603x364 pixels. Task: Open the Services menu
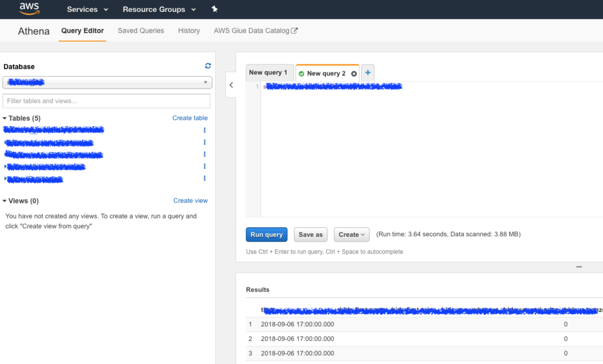click(87, 9)
